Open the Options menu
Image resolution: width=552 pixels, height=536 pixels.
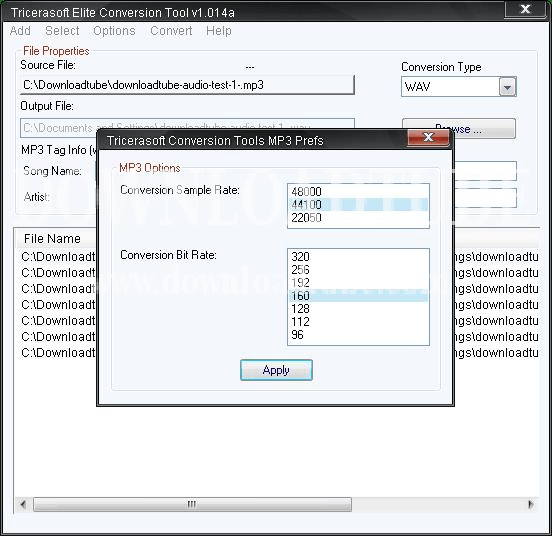pyautogui.click(x=114, y=31)
